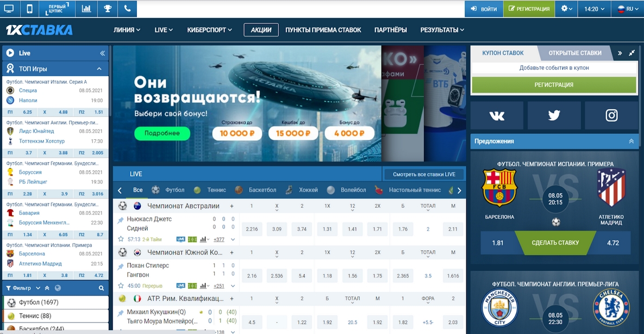
Task: Click 1.81 odds on Барселона offer card
Action: coord(497,243)
